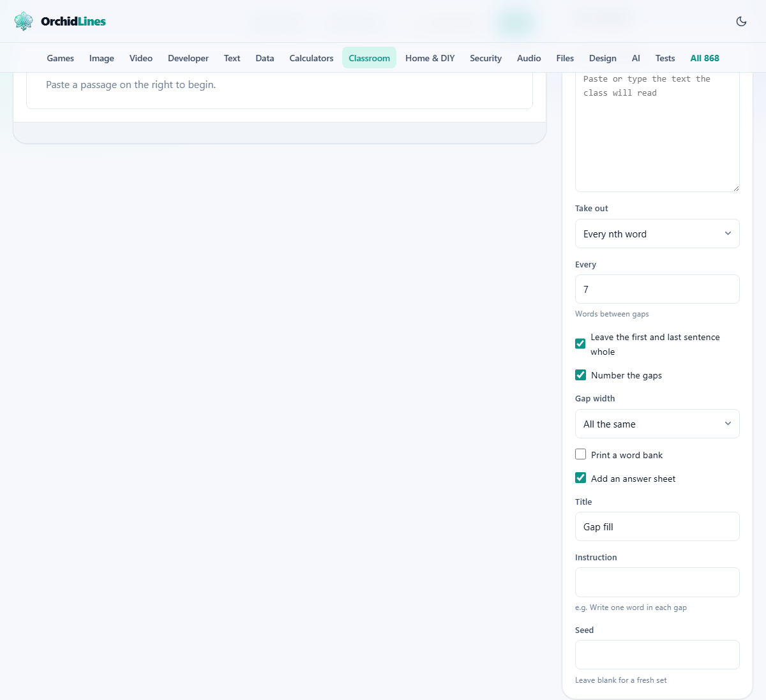
Task: Go to the Text tools category
Action: [x=232, y=58]
